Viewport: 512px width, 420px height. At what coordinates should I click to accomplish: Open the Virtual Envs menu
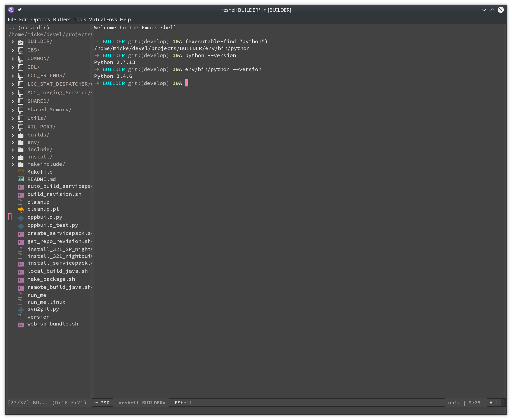[x=103, y=20]
